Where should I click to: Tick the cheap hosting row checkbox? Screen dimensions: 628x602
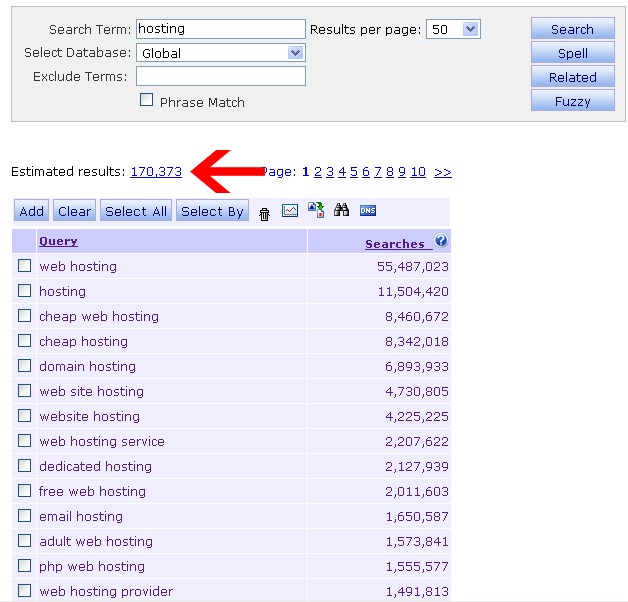pos(24,340)
